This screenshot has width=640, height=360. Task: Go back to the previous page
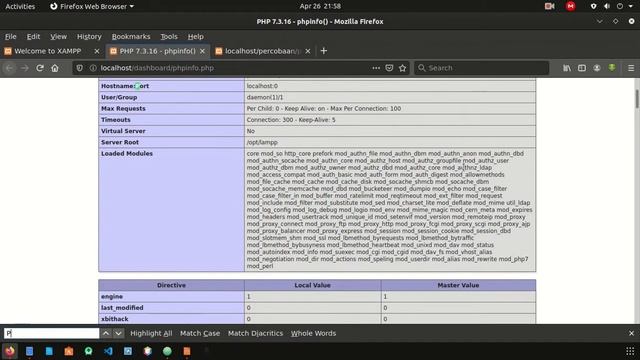click(9, 68)
